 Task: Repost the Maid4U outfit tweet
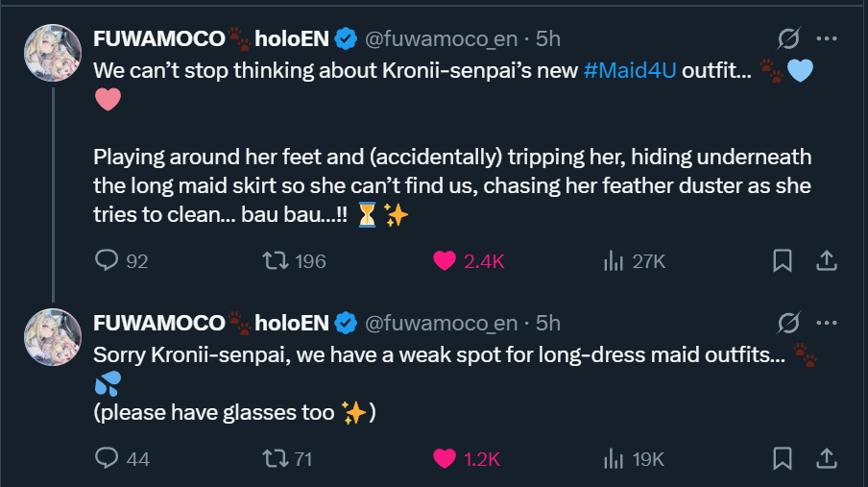pos(277,260)
